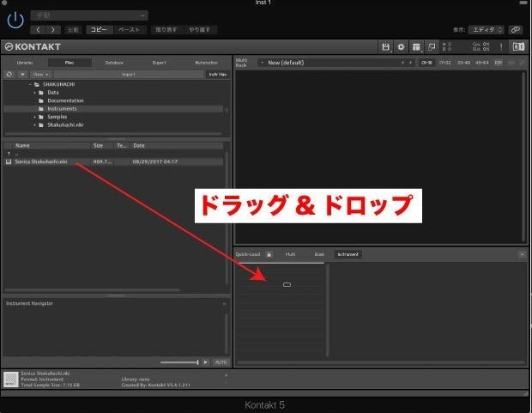The width and height of the screenshot is (532, 413).
Task: Show rack page 49-64
Action: tap(481, 63)
